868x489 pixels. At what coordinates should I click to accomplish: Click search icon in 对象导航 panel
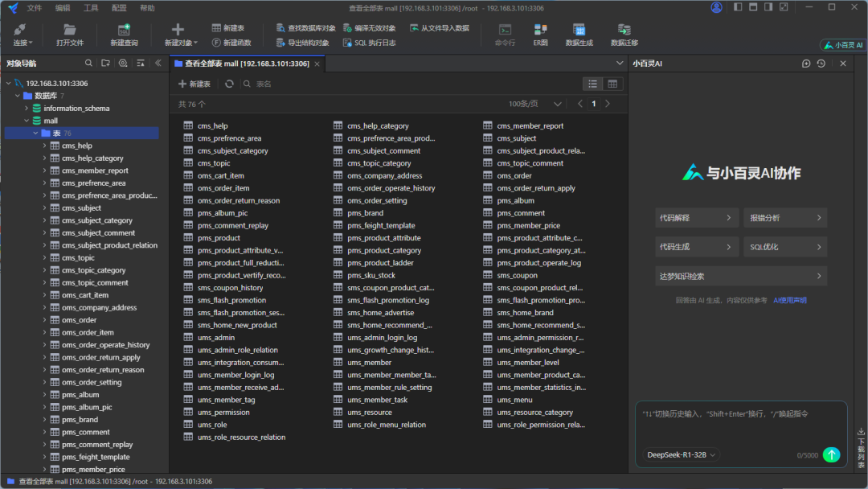(89, 63)
